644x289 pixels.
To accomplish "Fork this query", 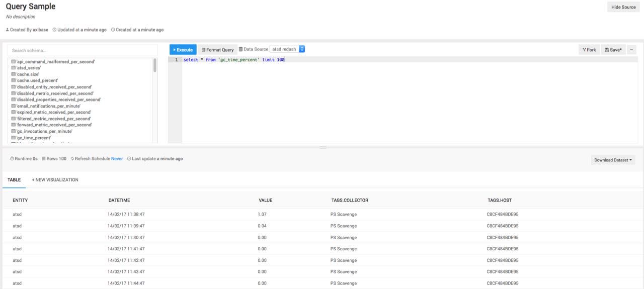I will (x=589, y=50).
